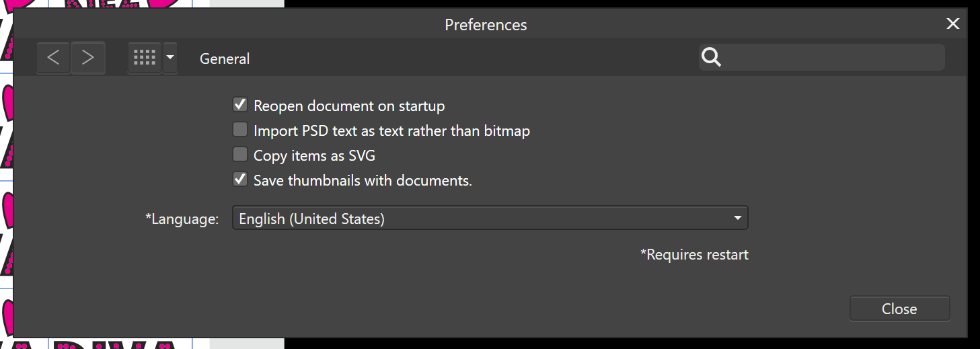Uncheck Save thumbnails with documents

coord(240,180)
